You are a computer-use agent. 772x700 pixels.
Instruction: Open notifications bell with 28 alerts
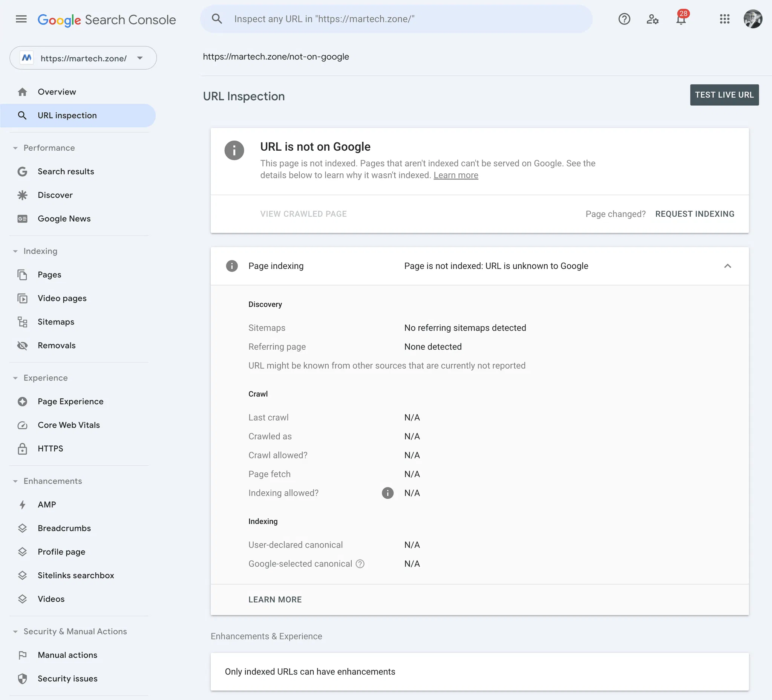pyautogui.click(x=681, y=19)
